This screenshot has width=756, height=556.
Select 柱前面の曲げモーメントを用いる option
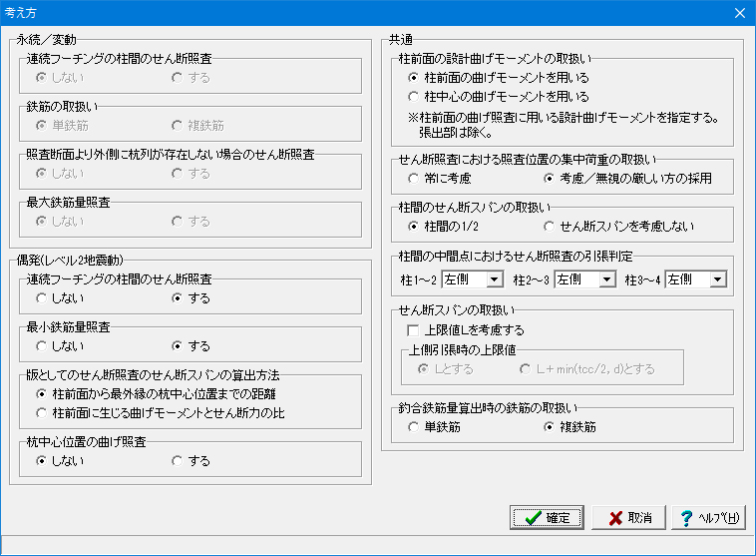tap(499, 77)
